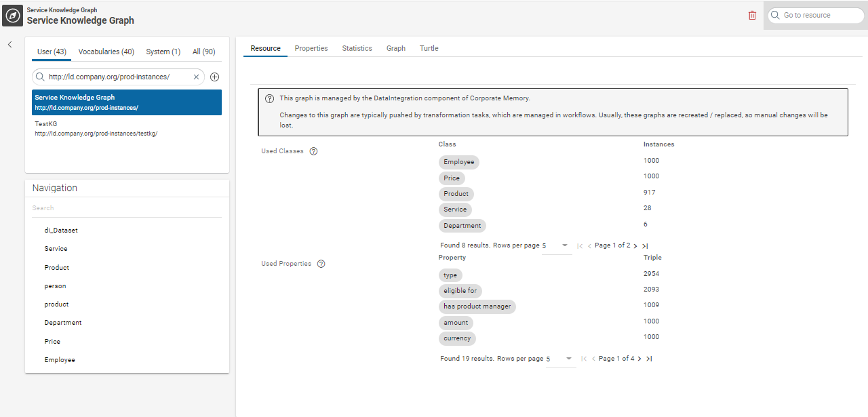This screenshot has width=868, height=417.
Task: Jump to last page of Used Properties
Action: [649, 359]
